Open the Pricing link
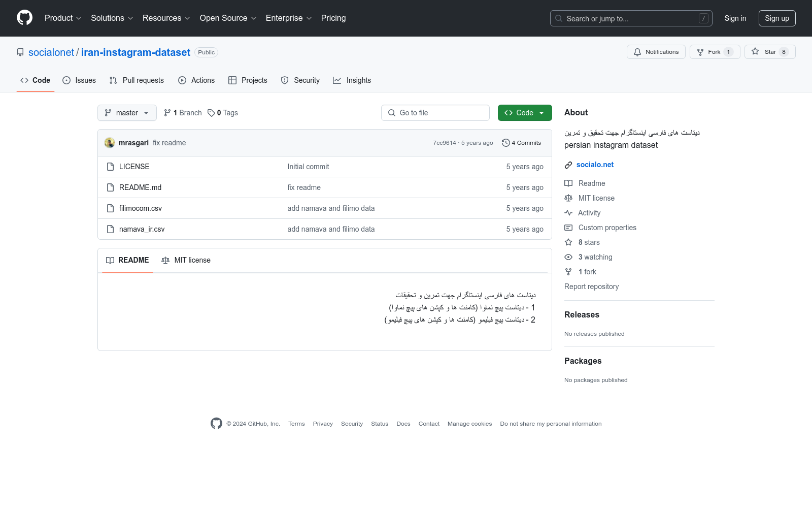 (333, 18)
